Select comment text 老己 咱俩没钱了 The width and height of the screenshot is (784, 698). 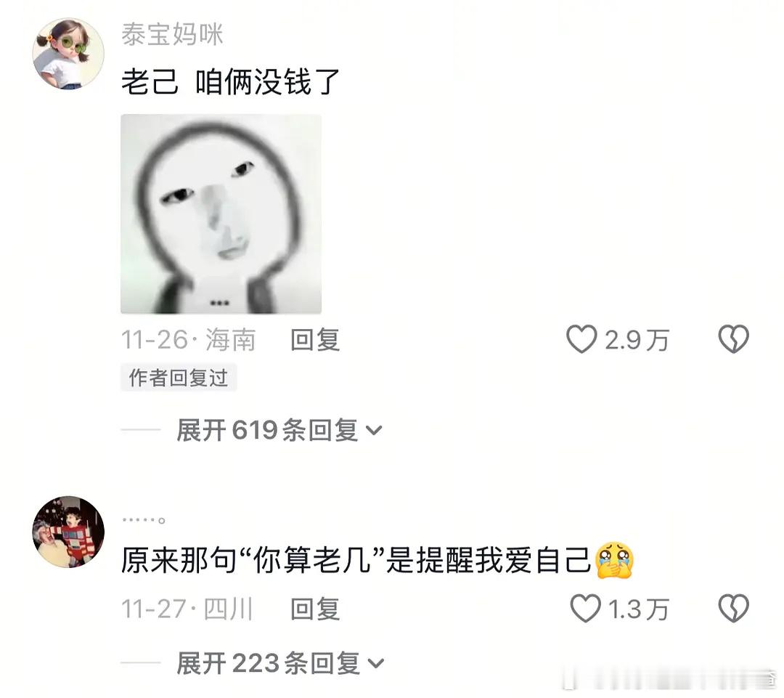tap(231, 81)
